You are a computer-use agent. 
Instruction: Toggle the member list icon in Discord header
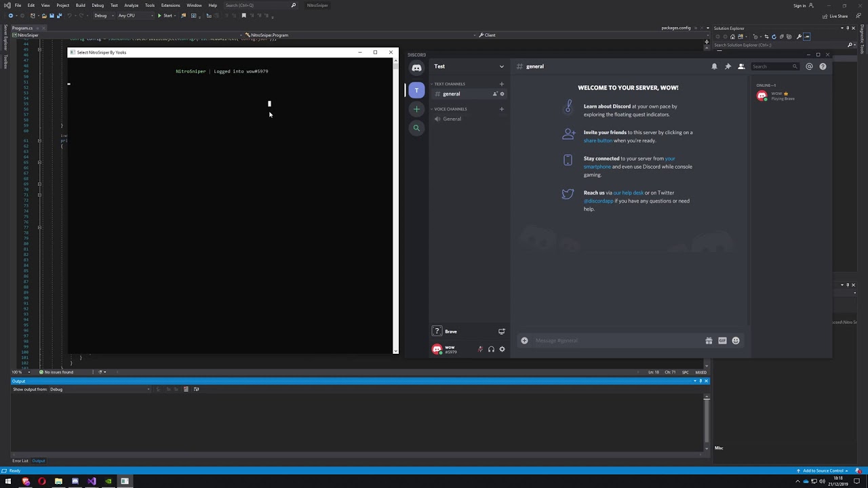pyautogui.click(x=741, y=66)
